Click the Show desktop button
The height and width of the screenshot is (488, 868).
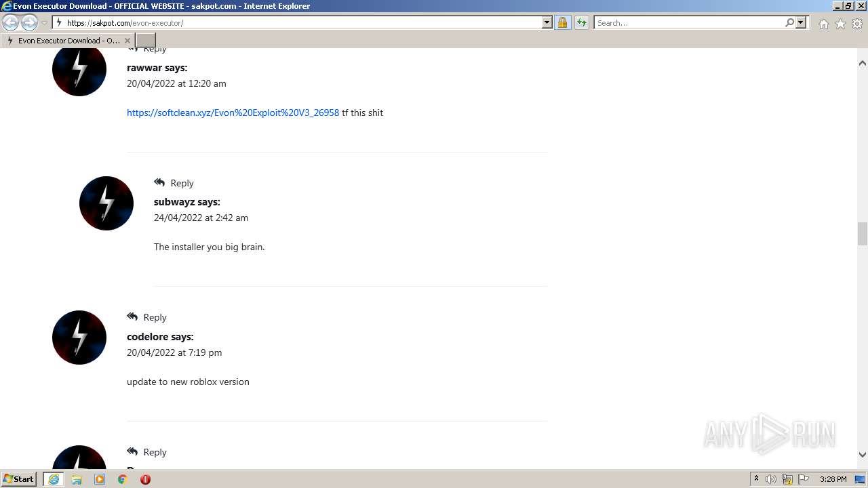coord(861,479)
